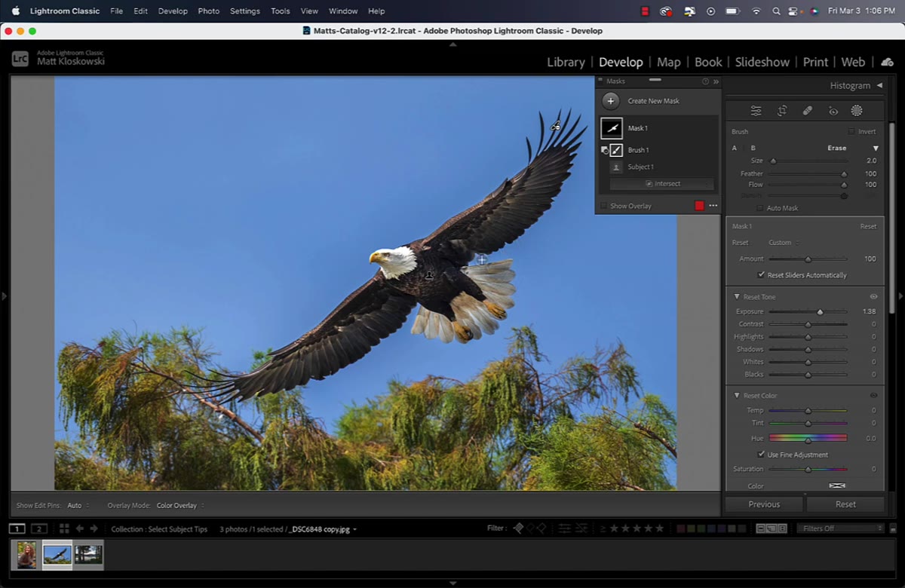Select the Brush 1 component icon
This screenshot has height=588, width=905.
(x=616, y=150)
